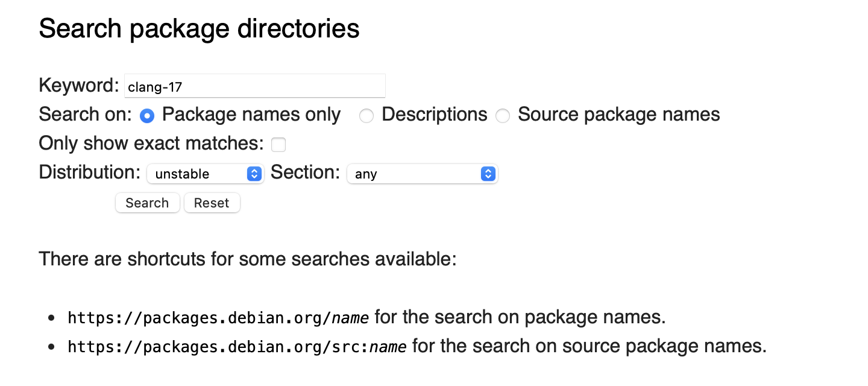The image size is (868, 386).
Task: Click the Keyword field containing clang-17
Action: (254, 86)
